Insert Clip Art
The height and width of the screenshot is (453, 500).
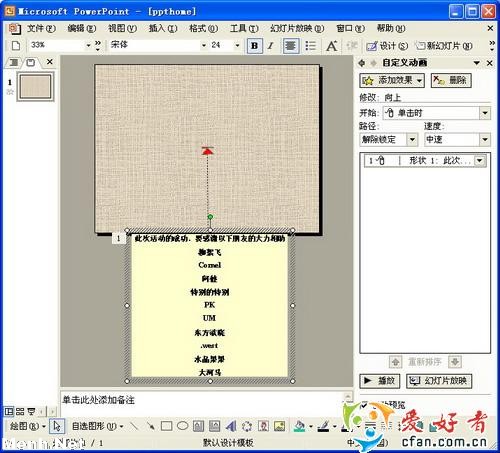(263, 426)
